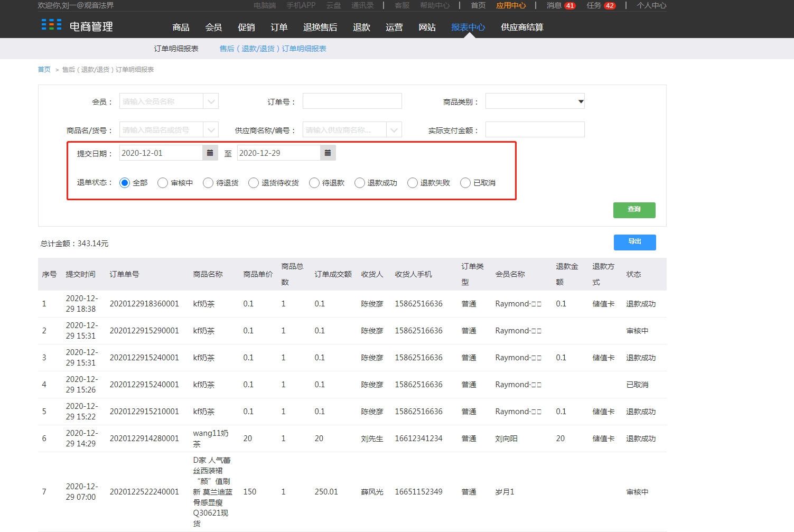This screenshot has width=794, height=532.
Task: Click order number 2020122915290001
Action: point(144,331)
